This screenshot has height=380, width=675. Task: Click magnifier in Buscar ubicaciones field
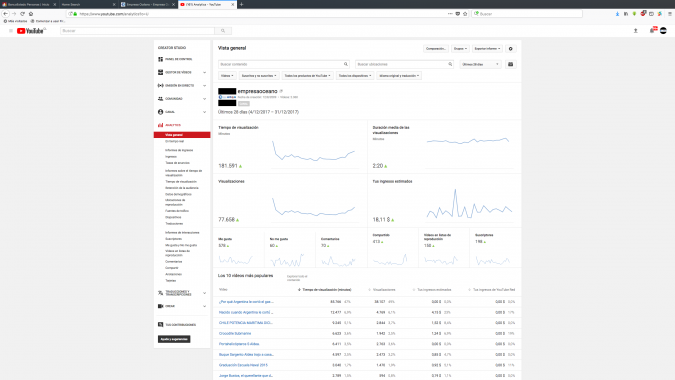point(450,64)
